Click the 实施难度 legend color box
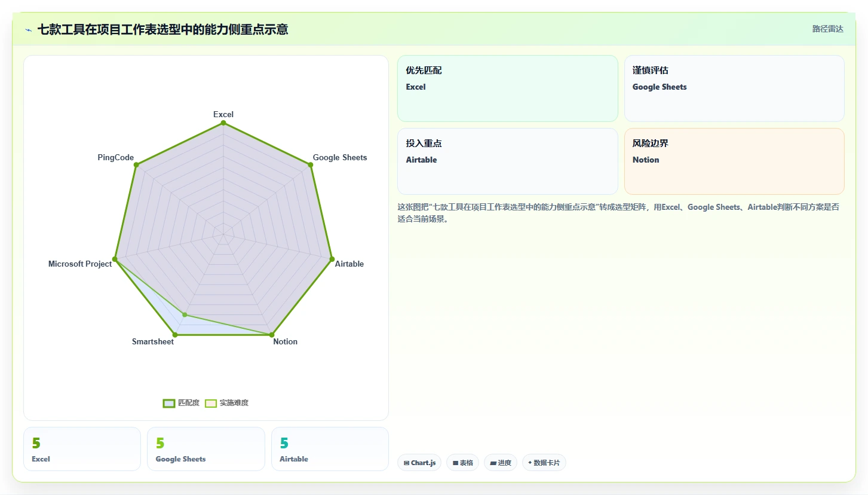The image size is (868, 495). coord(211,403)
